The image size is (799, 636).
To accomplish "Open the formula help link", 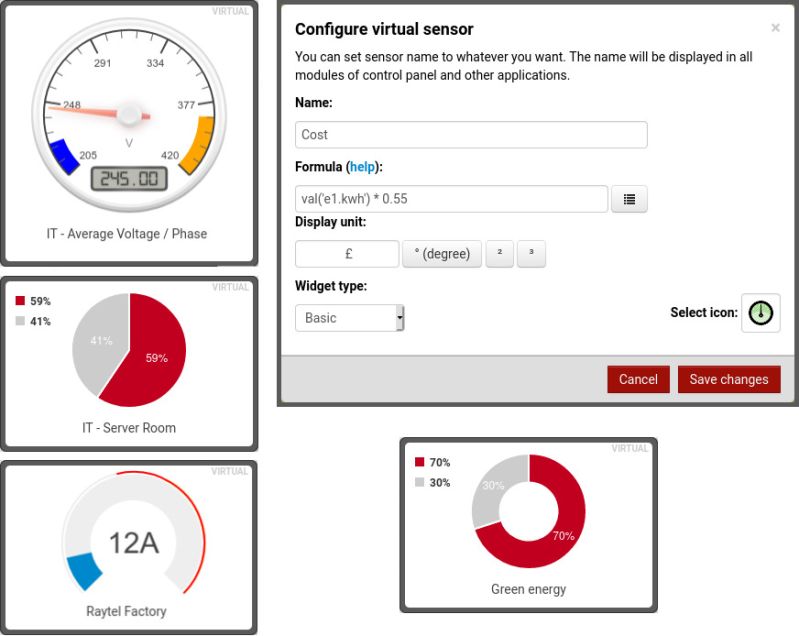I will pyautogui.click(x=362, y=167).
